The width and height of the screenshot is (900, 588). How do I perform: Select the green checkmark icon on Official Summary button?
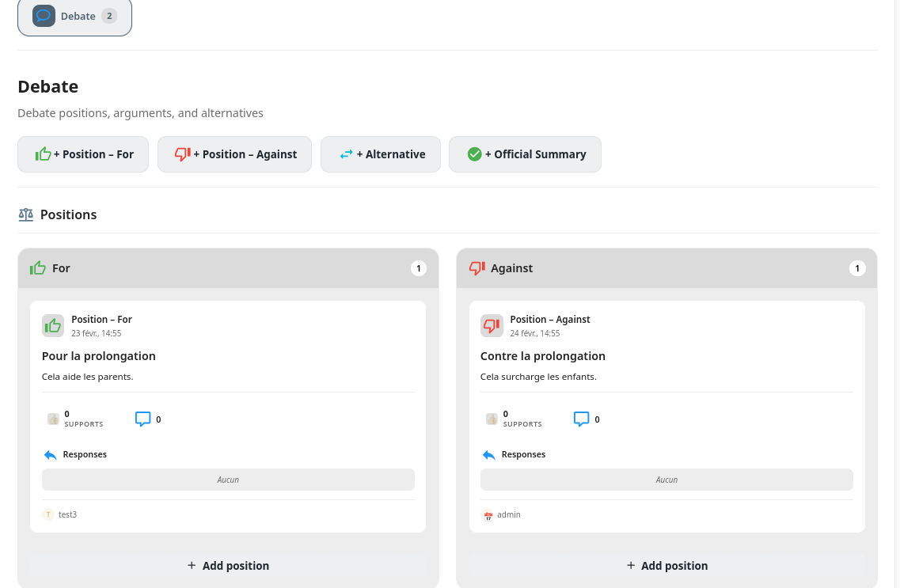474,154
